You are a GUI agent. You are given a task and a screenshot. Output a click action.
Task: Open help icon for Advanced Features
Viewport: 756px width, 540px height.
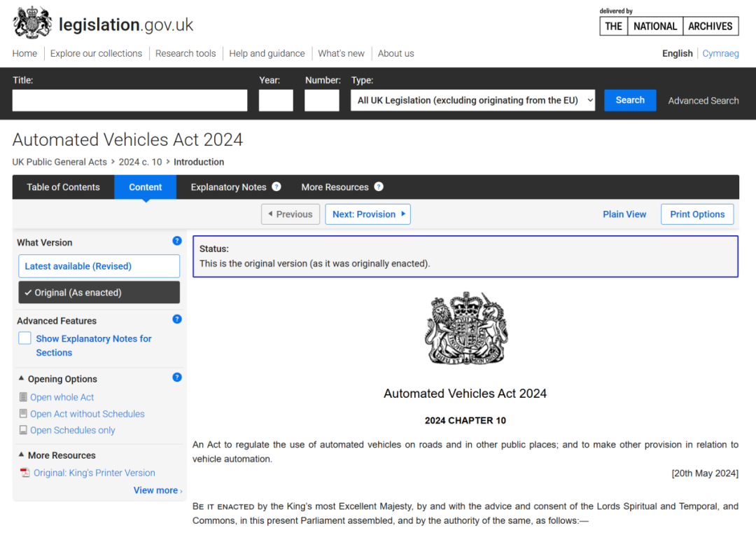[x=177, y=319]
